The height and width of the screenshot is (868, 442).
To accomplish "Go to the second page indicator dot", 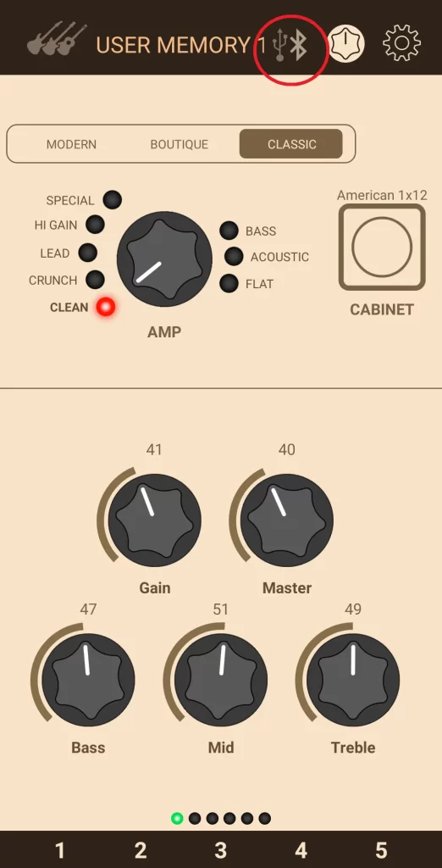I will [x=195, y=818].
